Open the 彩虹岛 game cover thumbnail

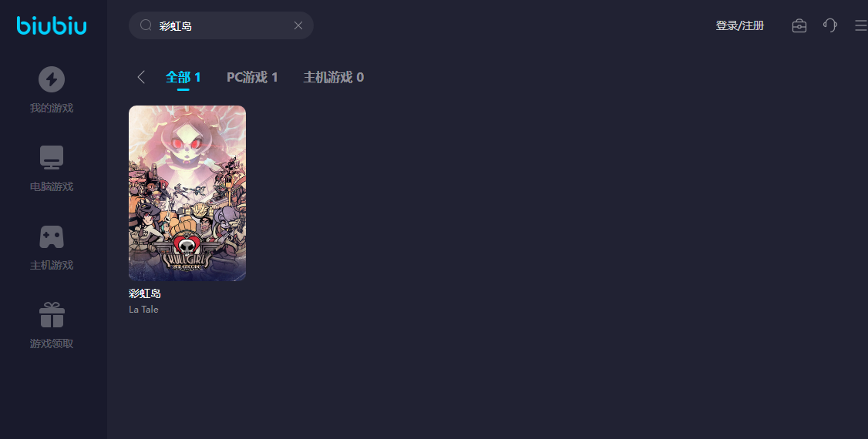click(x=187, y=193)
